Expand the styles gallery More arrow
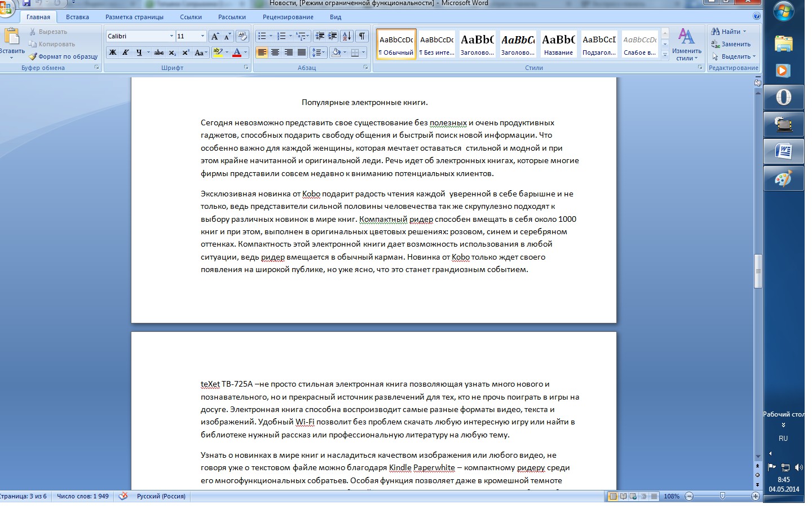This screenshot has width=812, height=508. [665, 55]
